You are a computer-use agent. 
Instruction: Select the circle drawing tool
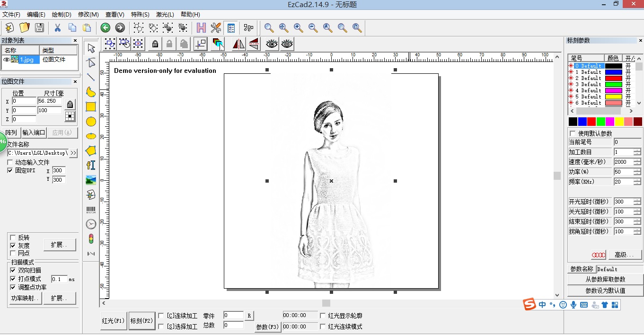[x=91, y=122]
